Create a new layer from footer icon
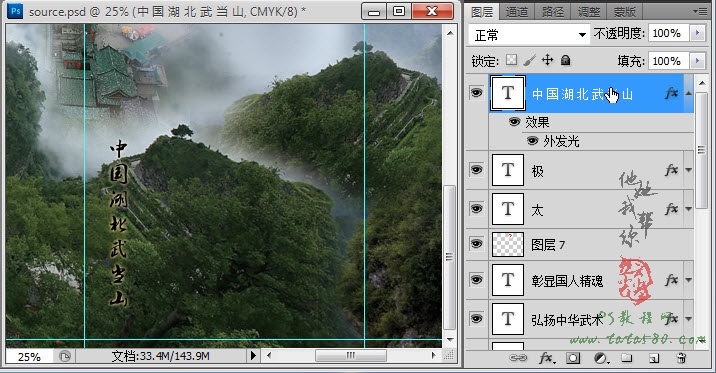The height and width of the screenshot is (373, 716). (654, 358)
